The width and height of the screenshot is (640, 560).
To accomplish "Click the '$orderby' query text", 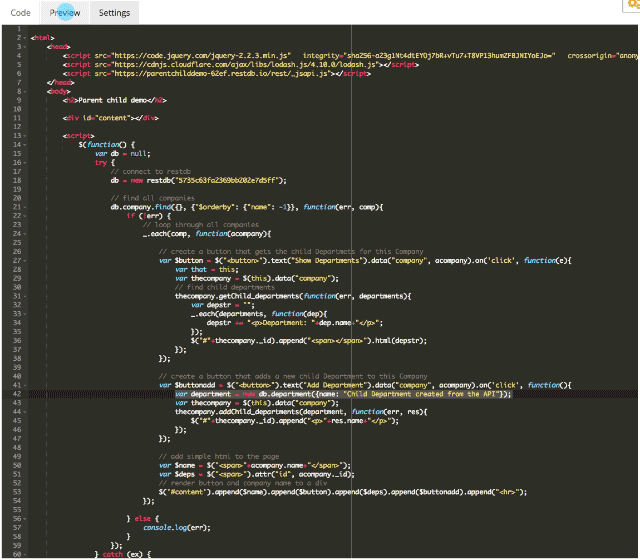I will [x=213, y=207].
